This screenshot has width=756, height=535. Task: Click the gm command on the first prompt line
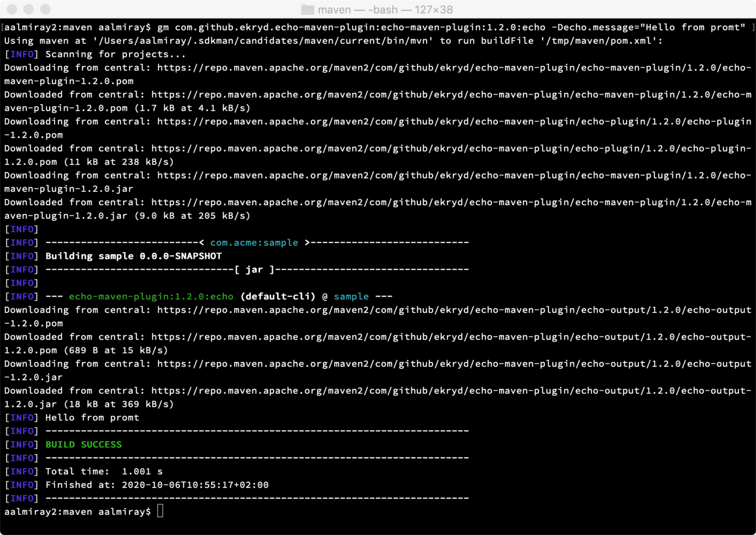point(165,27)
